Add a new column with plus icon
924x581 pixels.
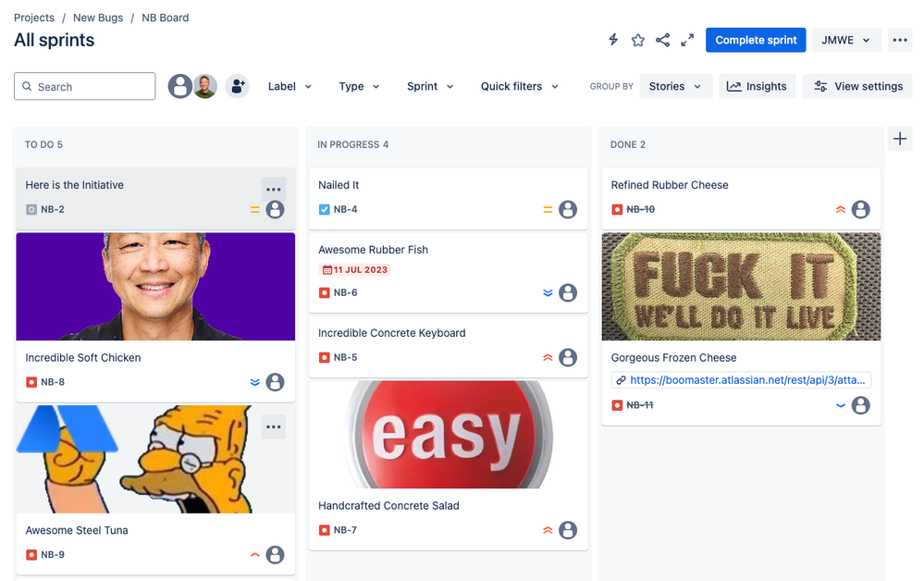click(x=900, y=139)
